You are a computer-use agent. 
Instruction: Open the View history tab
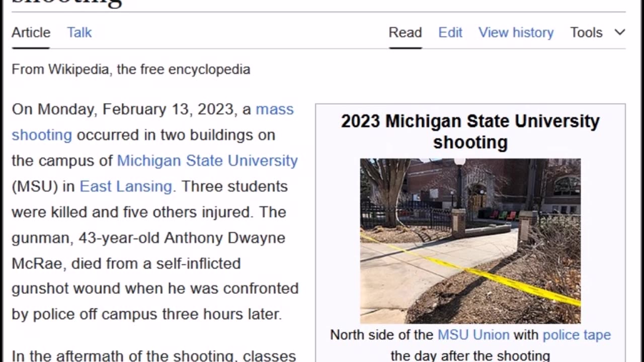(516, 33)
